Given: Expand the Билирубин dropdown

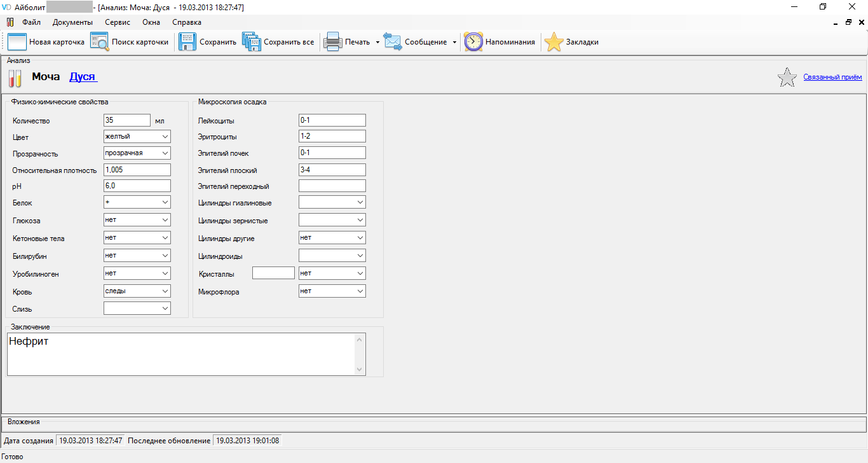Looking at the screenshot, I should pos(165,255).
